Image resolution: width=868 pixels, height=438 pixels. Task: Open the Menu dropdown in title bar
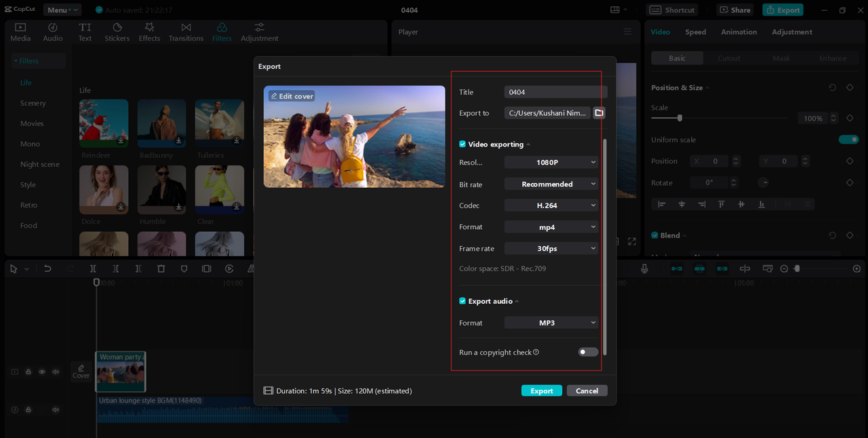point(62,10)
